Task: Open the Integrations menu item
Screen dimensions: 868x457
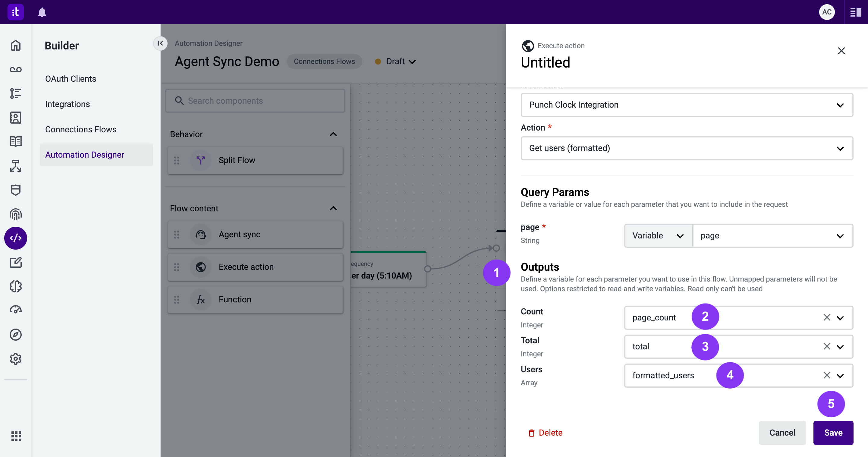Action: [67, 104]
